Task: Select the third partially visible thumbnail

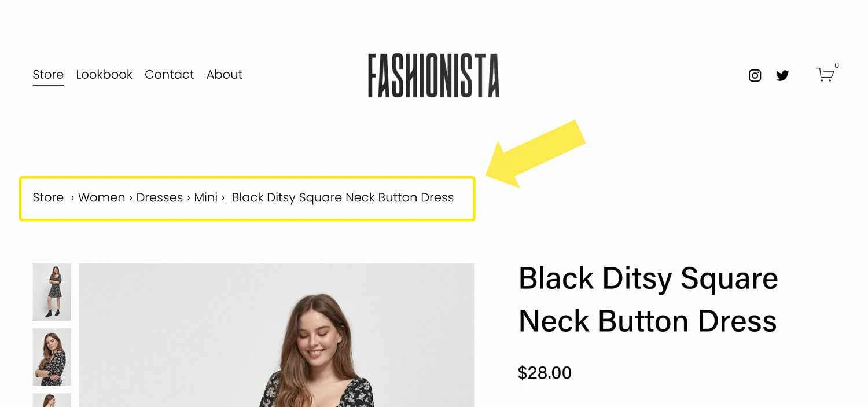Action: (x=52, y=400)
